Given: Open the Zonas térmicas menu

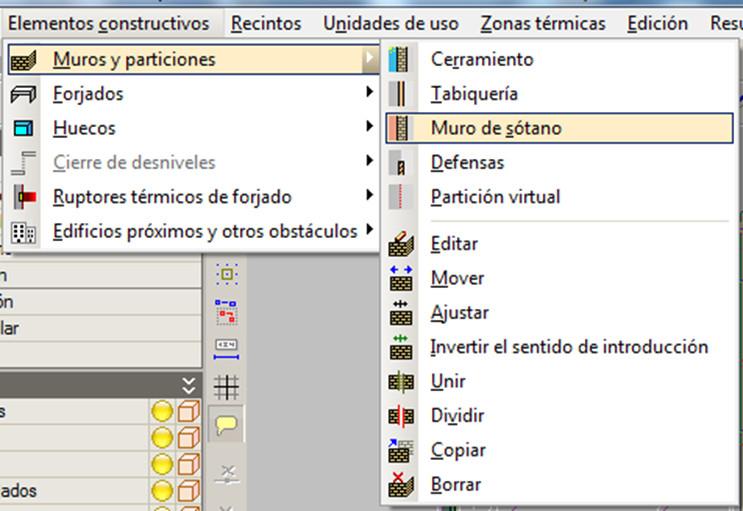Looking at the screenshot, I should (542, 23).
